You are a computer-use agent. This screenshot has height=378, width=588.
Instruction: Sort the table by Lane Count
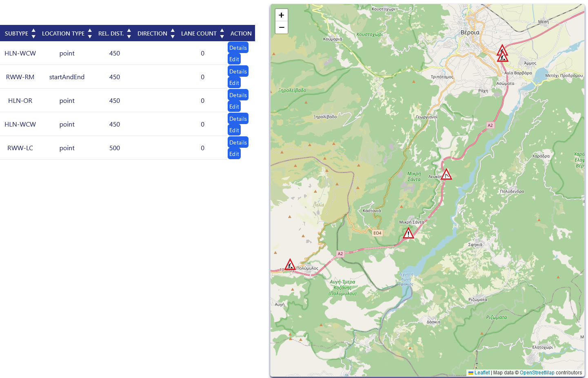(202, 33)
